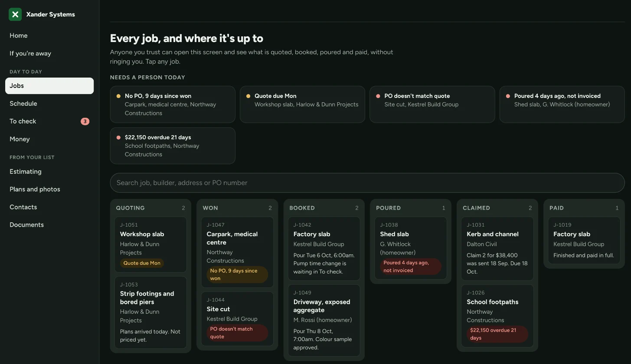Open job J-1038 Shed slab

point(411,248)
